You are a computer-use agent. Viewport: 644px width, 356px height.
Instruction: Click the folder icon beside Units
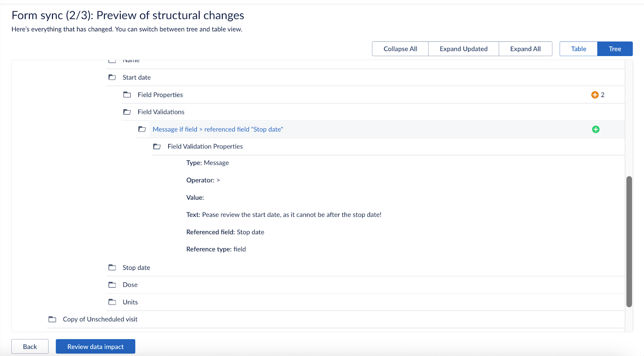click(112, 302)
